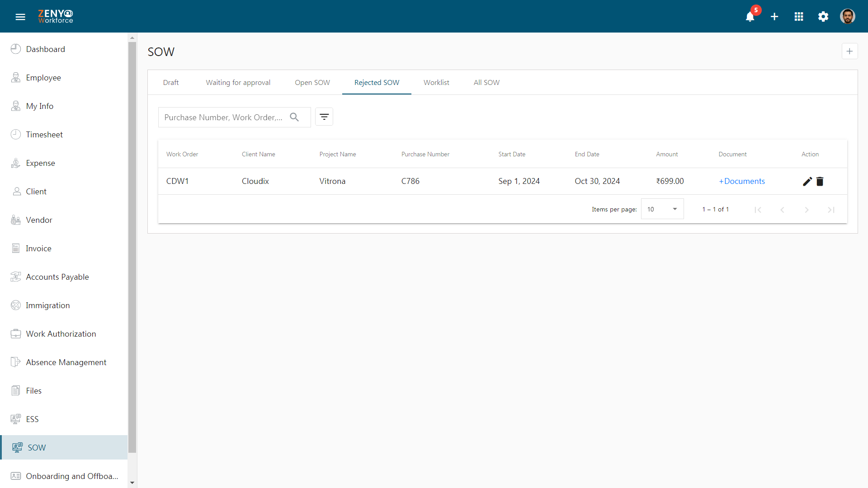Click +Documents link for CDW1 row
868x488 pixels.
click(x=741, y=181)
